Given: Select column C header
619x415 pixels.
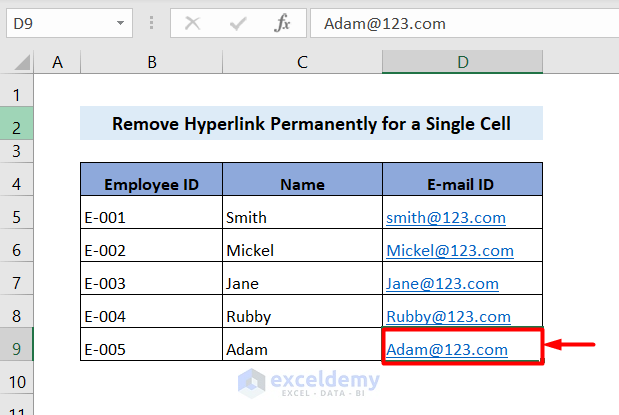Looking at the screenshot, I should pyautogui.click(x=302, y=62).
